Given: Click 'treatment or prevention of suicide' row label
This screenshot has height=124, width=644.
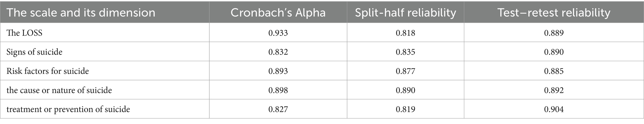Looking at the screenshot, I should [x=68, y=109].
